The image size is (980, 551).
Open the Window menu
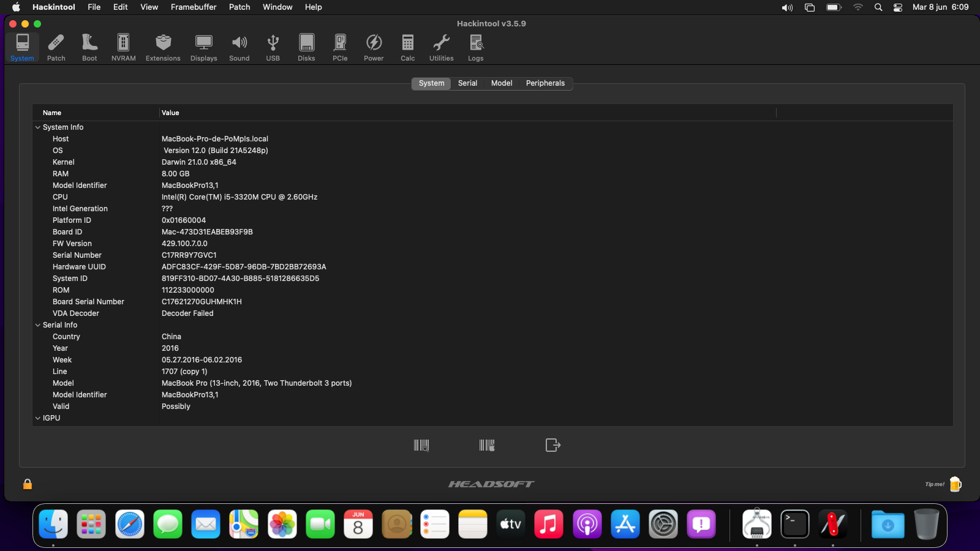click(277, 7)
